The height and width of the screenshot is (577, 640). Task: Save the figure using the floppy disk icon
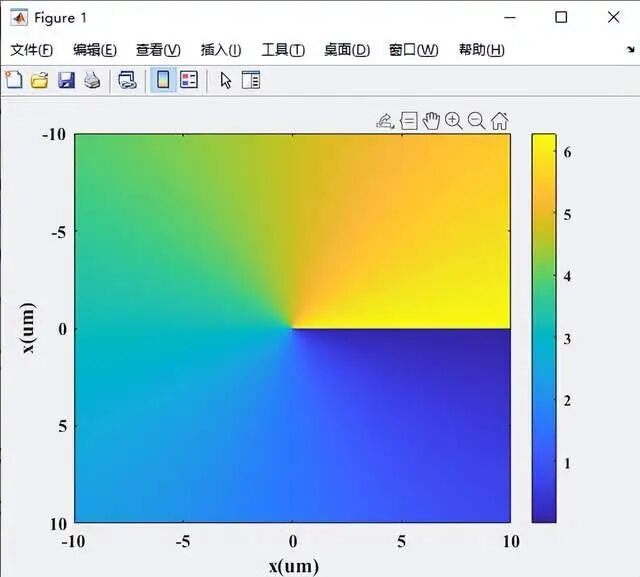point(66,81)
